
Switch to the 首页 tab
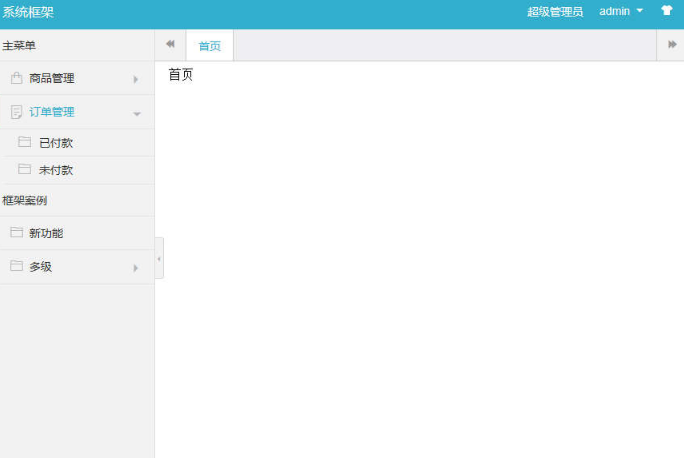click(210, 46)
